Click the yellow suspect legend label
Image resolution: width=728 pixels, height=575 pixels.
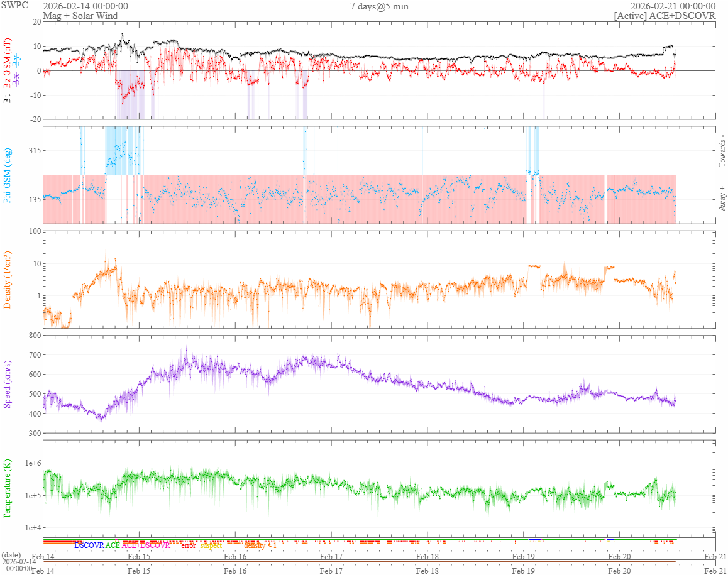211,545
